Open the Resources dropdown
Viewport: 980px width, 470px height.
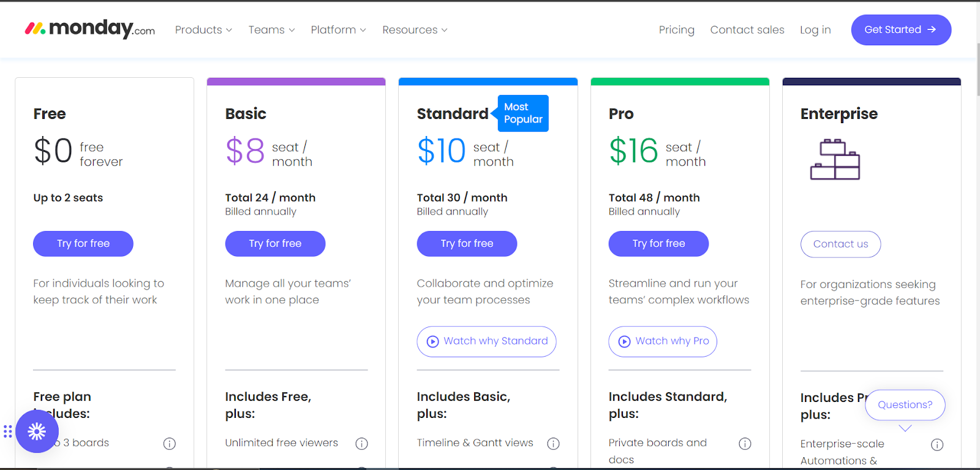(x=414, y=29)
